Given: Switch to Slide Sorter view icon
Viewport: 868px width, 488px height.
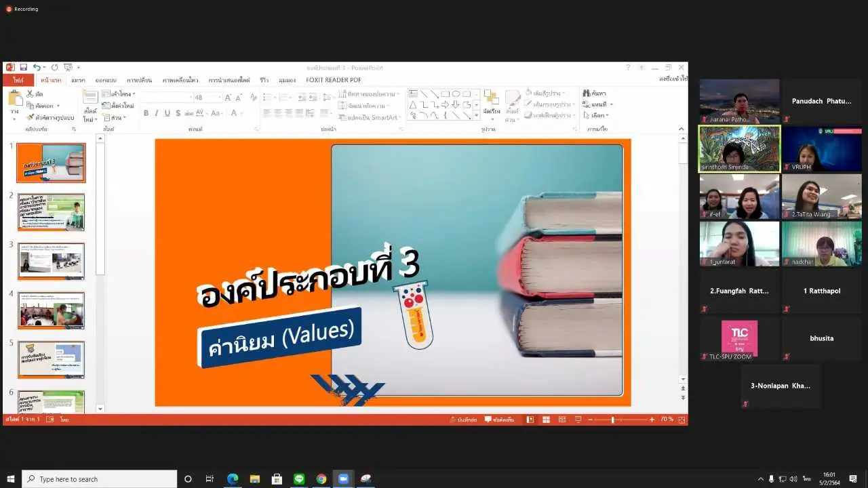Looking at the screenshot, I should [x=546, y=420].
